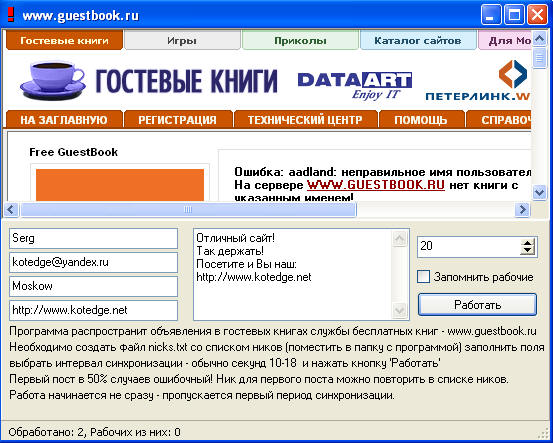Go to НА ЗАГЛАВНУЮ menu item
The width and height of the screenshot is (553, 443).
(x=64, y=119)
